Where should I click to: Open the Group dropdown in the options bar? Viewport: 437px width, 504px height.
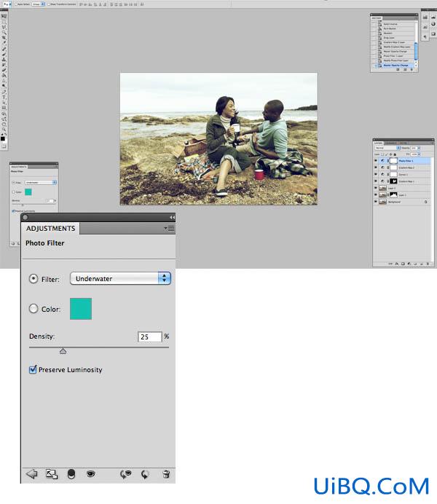point(39,4)
